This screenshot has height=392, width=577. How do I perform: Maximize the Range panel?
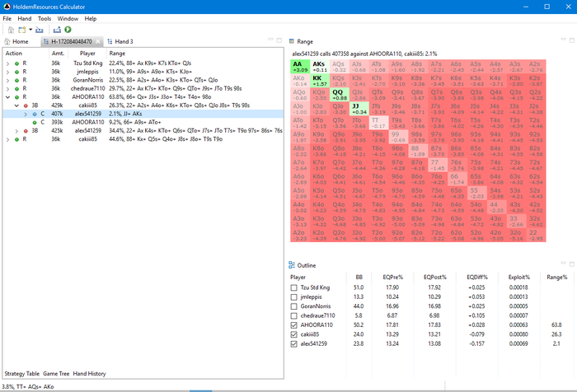(x=572, y=40)
